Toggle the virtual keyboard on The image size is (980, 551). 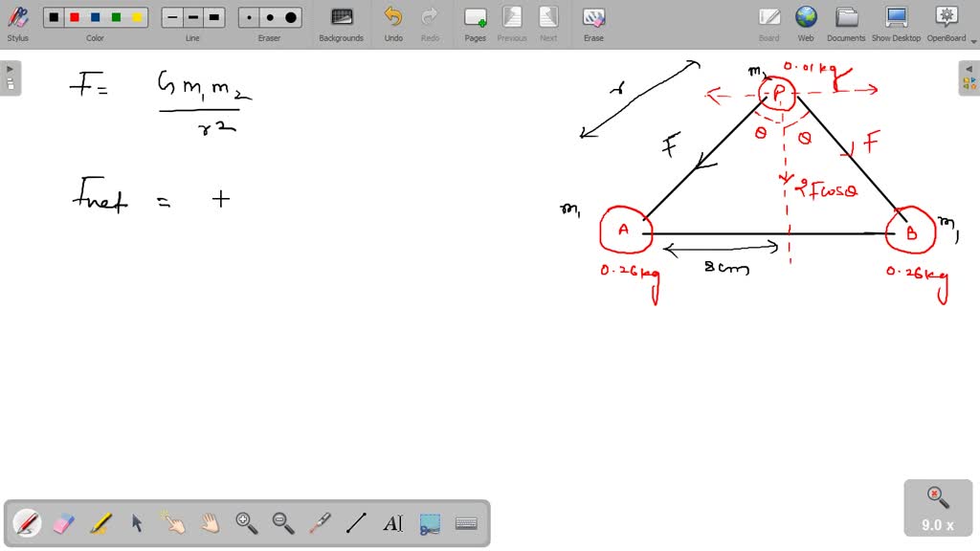click(466, 522)
